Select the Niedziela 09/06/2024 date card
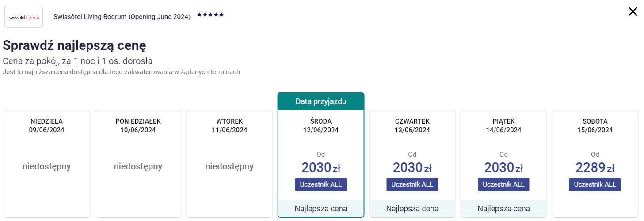The width and height of the screenshot is (644, 221). coord(47,164)
